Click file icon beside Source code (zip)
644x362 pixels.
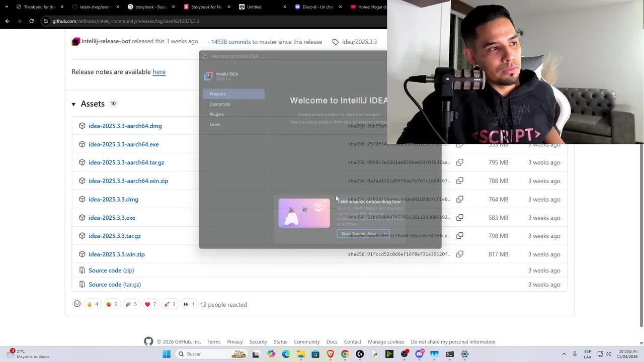[82, 270]
